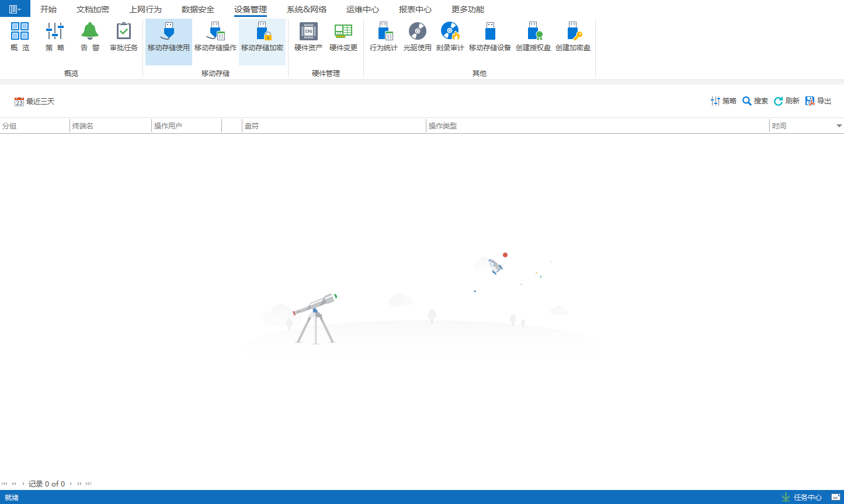The height and width of the screenshot is (504, 844).
Task: Sort by the 终端名 column header
Action: [x=110, y=126]
